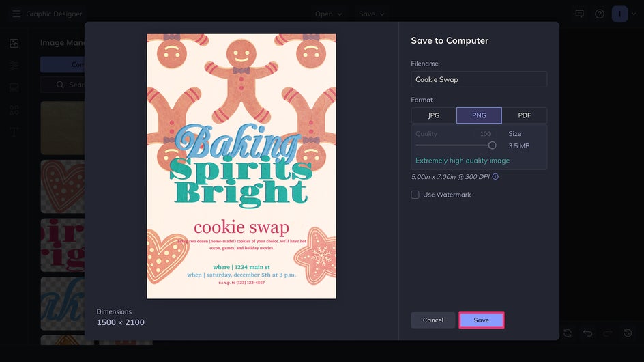Viewport: 644px width, 362px height.
Task: Open the Graphics elements sidebar icon
Action: pos(14,110)
